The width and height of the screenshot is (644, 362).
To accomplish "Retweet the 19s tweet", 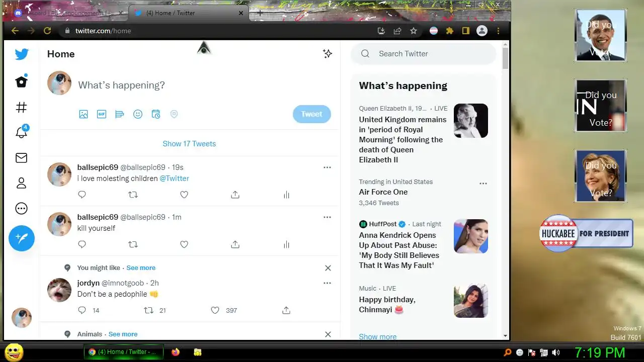I will coord(133,195).
